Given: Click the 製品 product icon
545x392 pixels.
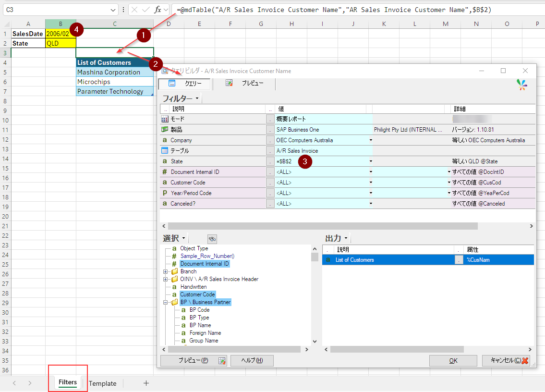Looking at the screenshot, I should pyautogui.click(x=165, y=129).
